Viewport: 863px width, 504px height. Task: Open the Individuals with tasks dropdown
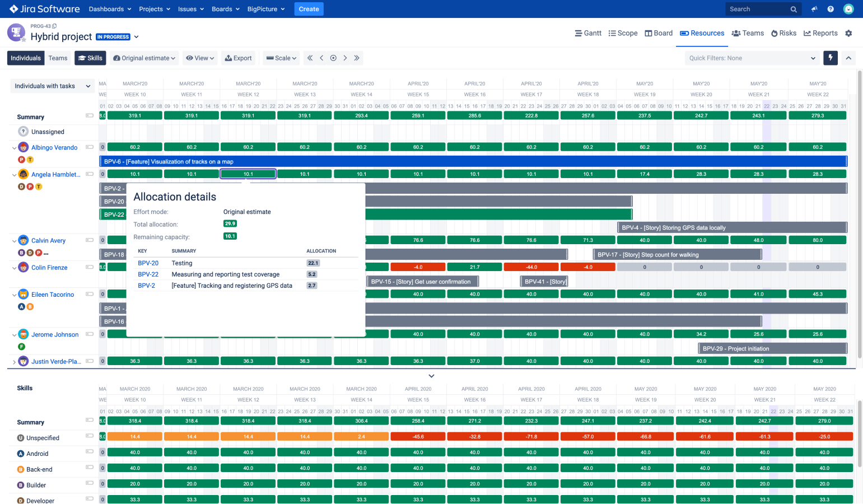coord(52,86)
